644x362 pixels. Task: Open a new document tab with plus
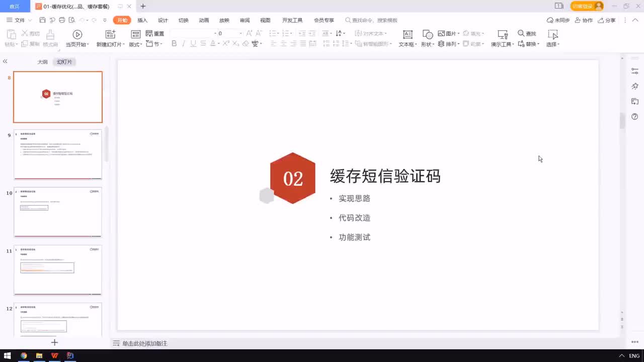point(143,6)
